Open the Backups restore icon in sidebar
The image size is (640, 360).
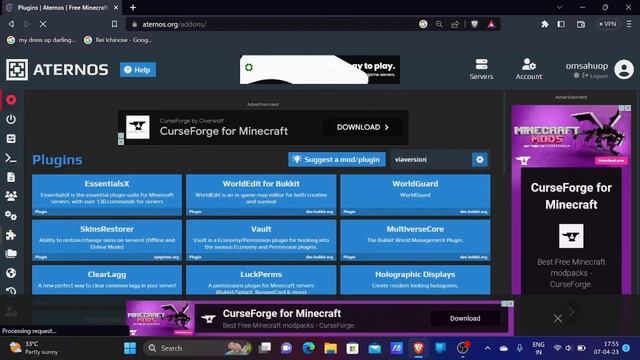point(11,291)
